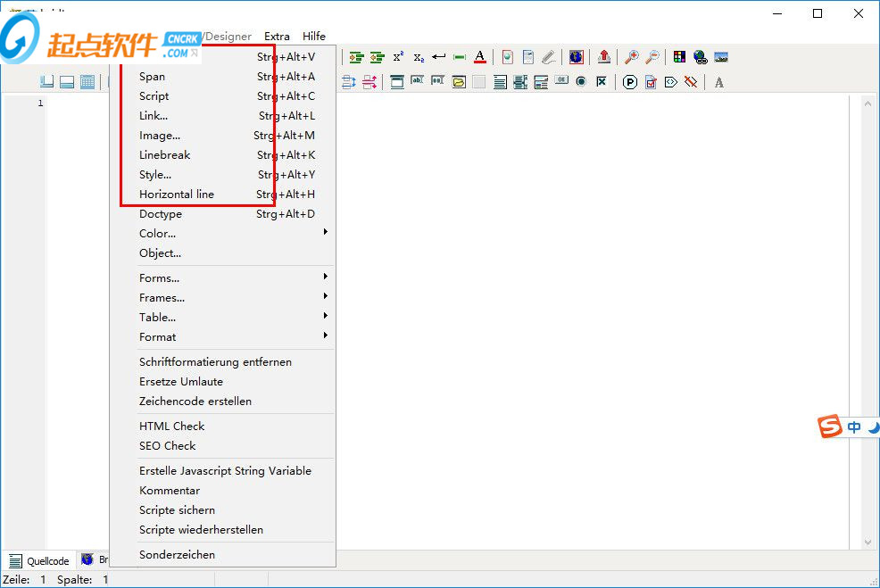
Task: Choose Erstelle Javascript String Variable
Action: coord(223,471)
